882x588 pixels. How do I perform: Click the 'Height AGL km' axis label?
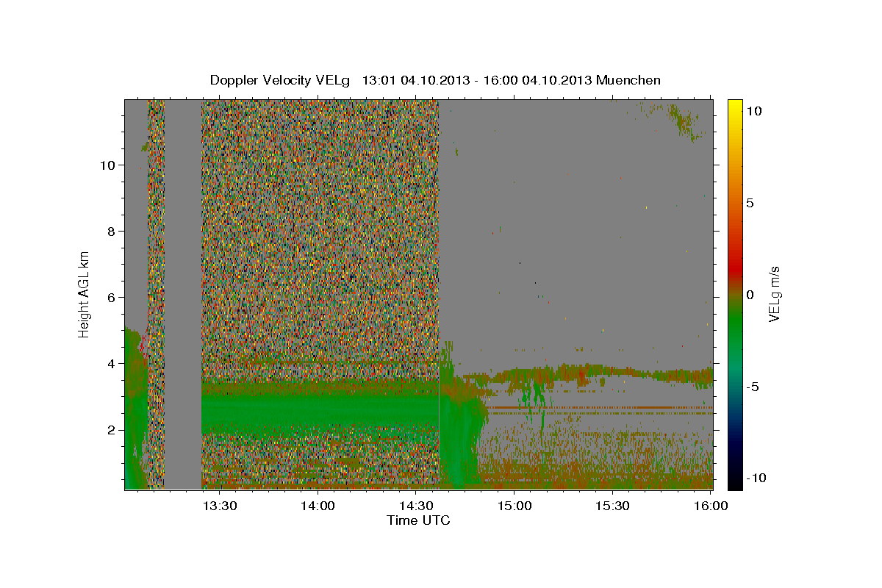click(x=85, y=294)
